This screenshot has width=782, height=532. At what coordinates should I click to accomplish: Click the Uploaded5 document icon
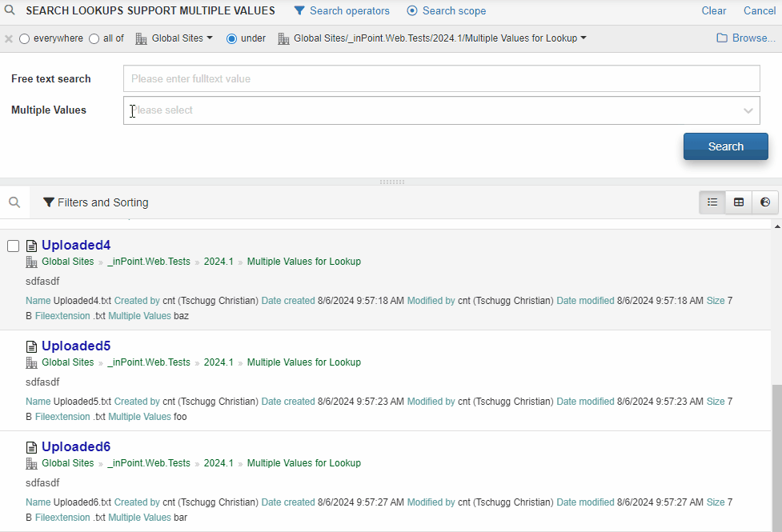pos(31,346)
